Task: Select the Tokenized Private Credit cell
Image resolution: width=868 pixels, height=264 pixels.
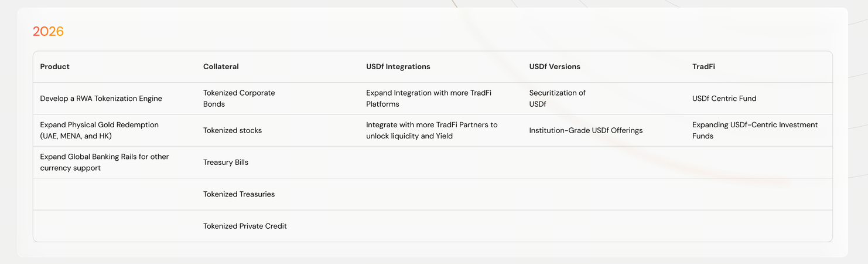Action: pos(245,226)
